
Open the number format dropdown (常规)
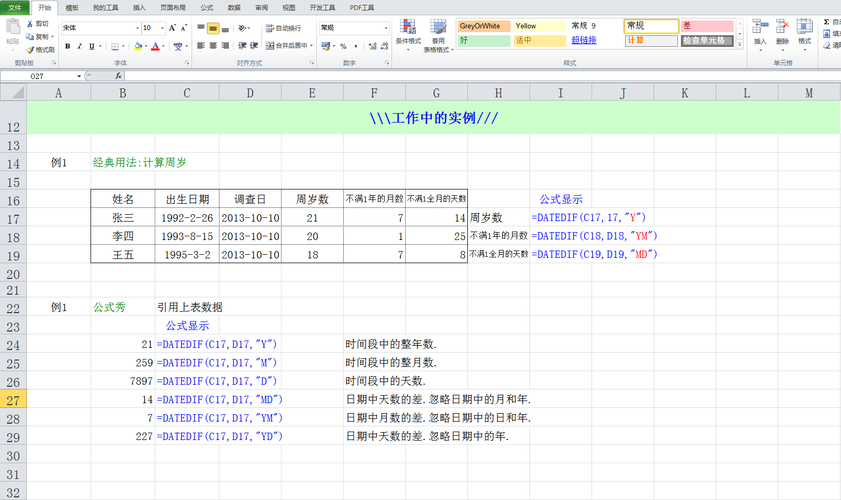386,28
